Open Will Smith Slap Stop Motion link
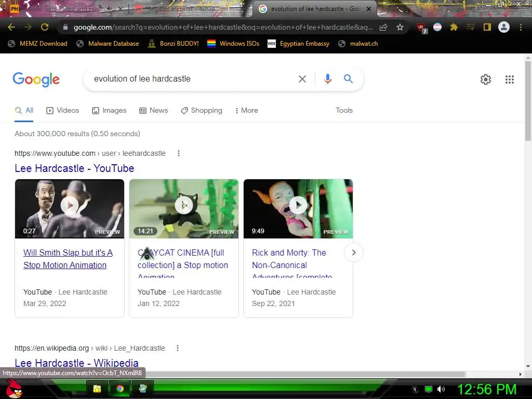Viewport: 532px width, 399px height. click(68, 259)
